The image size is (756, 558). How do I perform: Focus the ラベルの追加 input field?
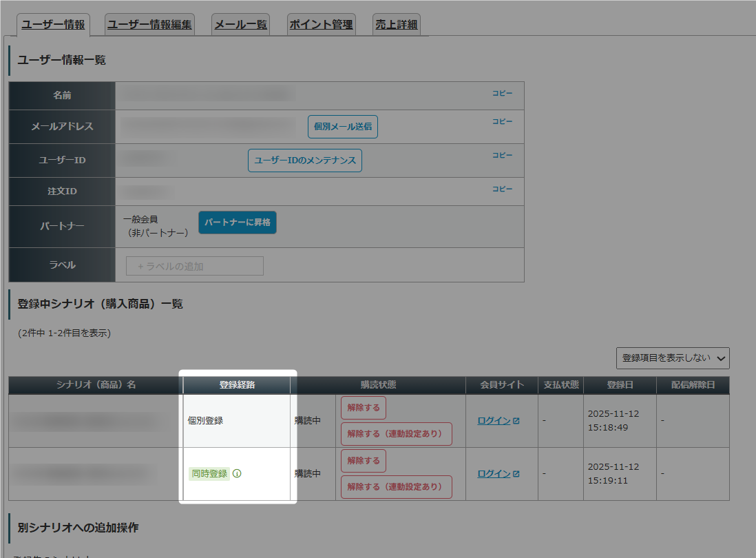(x=195, y=266)
